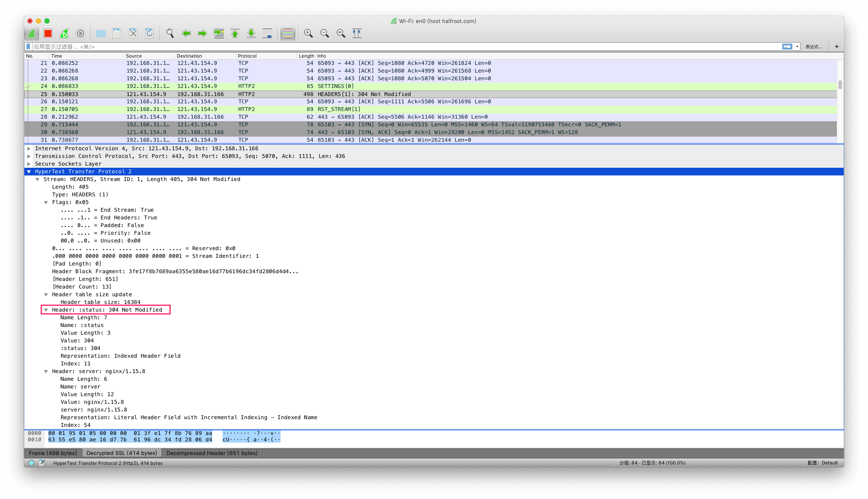Viewport: 868px width, 499px height.
Task: Click the Find packet magnifier
Action: click(170, 33)
